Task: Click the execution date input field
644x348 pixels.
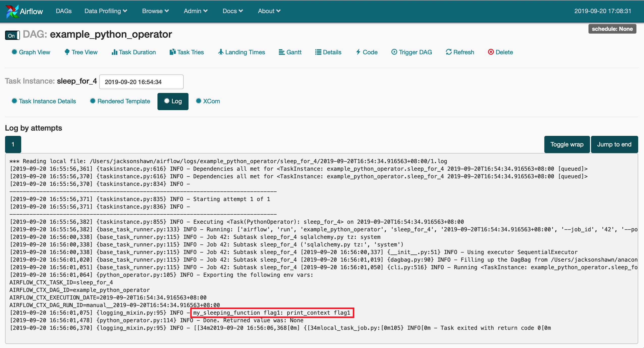Action: (x=141, y=82)
